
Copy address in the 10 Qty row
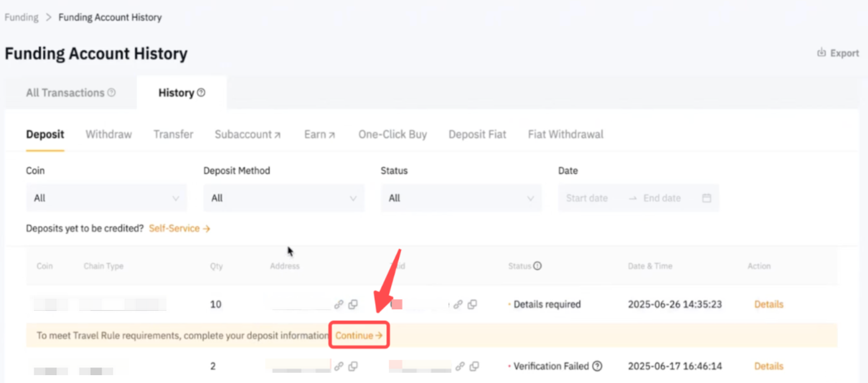pyautogui.click(x=353, y=304)
